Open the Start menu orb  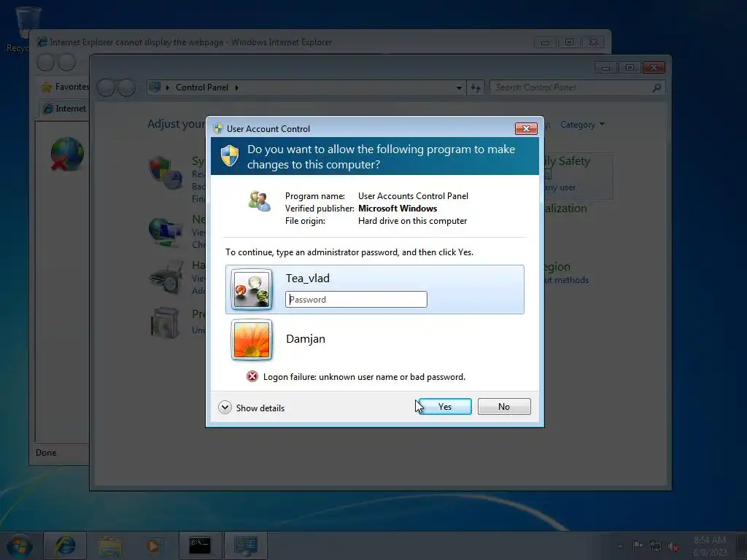tap(20, 545)
